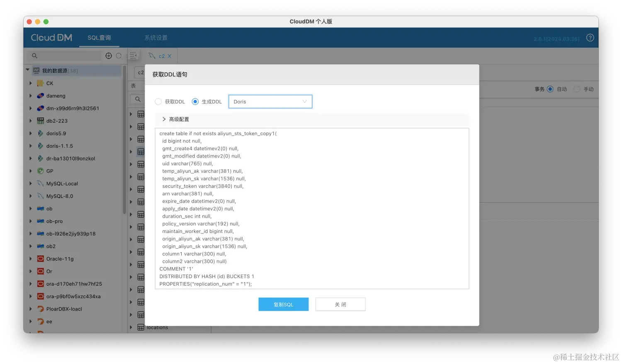The height and width of the screenshot is (364, 622).
Task: Click the dameng database icon
Action: pyautogui.click(x=40, y=96)
